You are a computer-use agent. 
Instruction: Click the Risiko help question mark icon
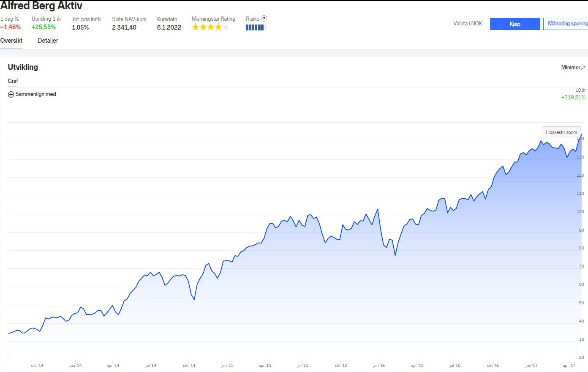coord(264,19)
